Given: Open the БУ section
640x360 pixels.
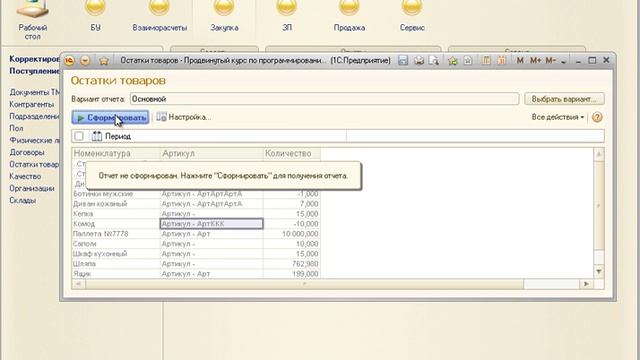Looking at the screenshot, I should click(95, 16).
